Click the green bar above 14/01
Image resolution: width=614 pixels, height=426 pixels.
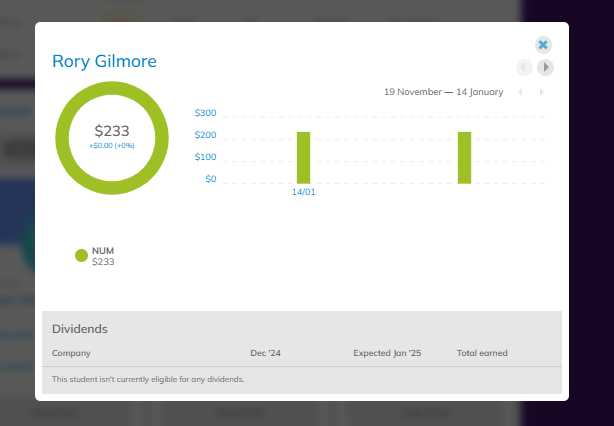(x=303, y=158)
